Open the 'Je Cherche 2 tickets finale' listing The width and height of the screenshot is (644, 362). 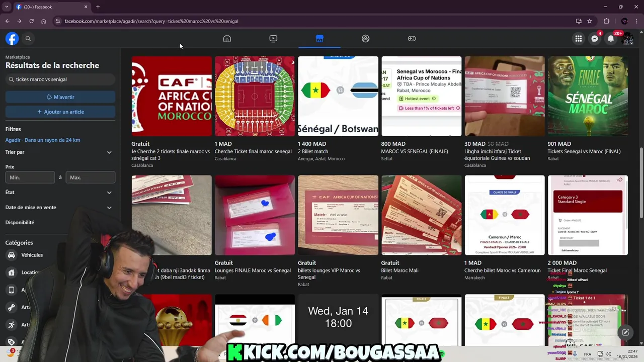pos(172,112)
